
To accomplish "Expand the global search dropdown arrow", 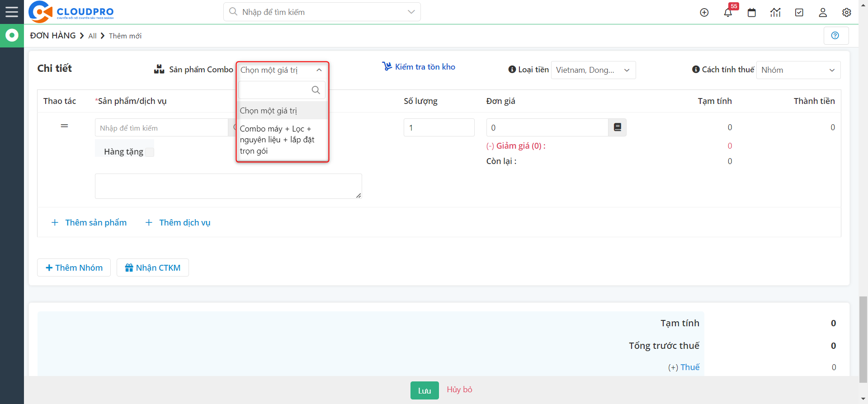I will pos(411,12).
